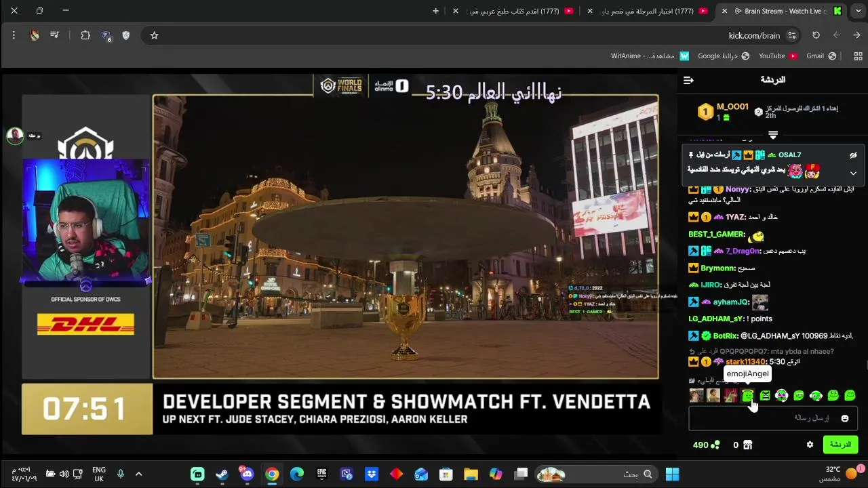Image resolution: width=868 pixels, height=488 pixels.
Task: Open Dropbox from the taskbar
Action: click(x=371, y=474)
